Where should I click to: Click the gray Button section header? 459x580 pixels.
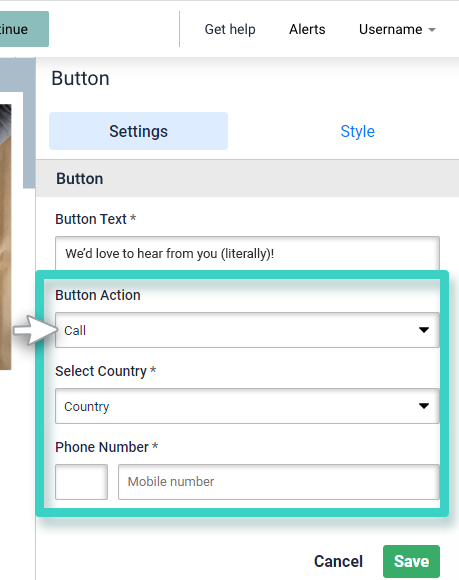tap(247, 179)
